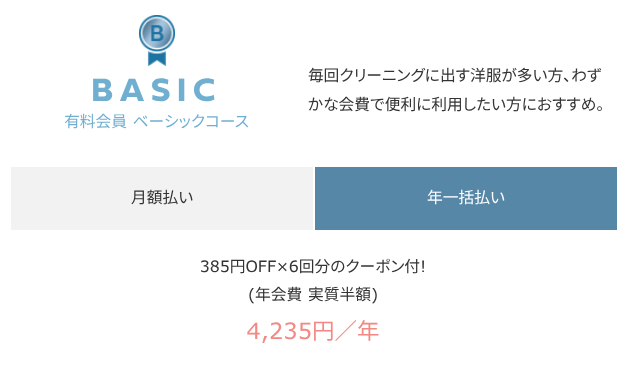Click the 有料会員 label text
This screenshot has width=641, height=368.
95,121
